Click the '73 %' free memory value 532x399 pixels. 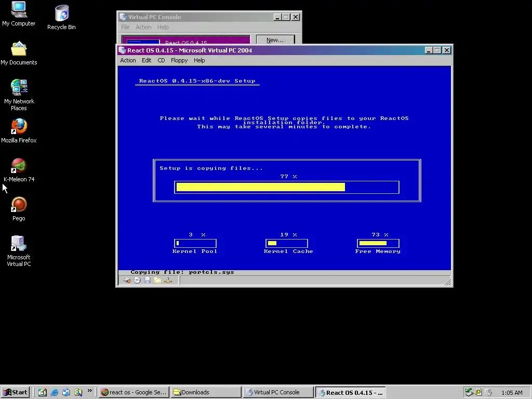coord(380,235)
